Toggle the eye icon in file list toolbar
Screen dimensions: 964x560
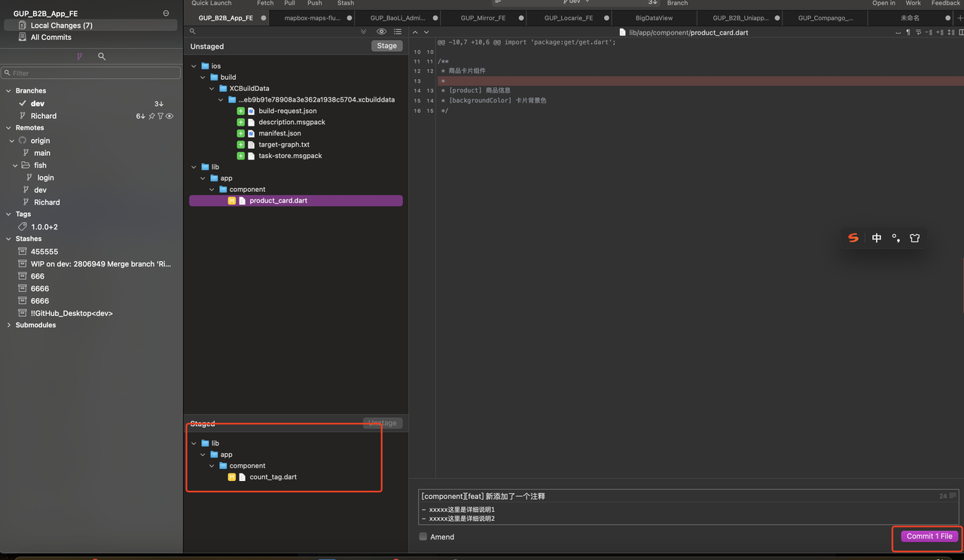click(381, 32)
